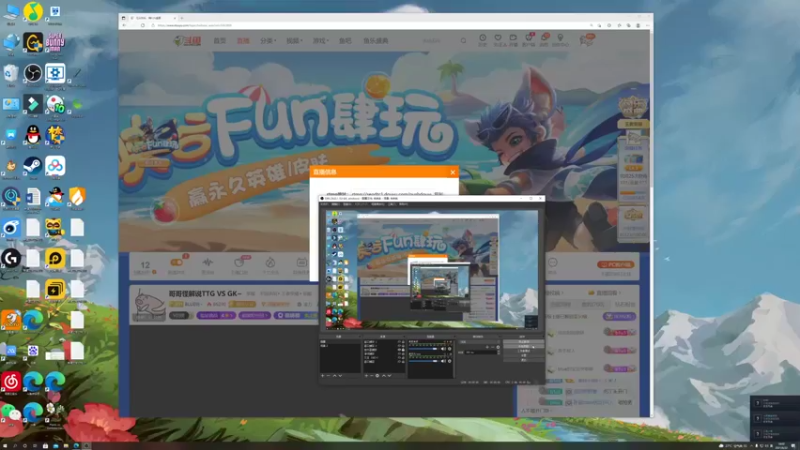Screen dimensions: 800x450
Task: Open the Filmora desktop shortcut
Action: coord(33,104)
